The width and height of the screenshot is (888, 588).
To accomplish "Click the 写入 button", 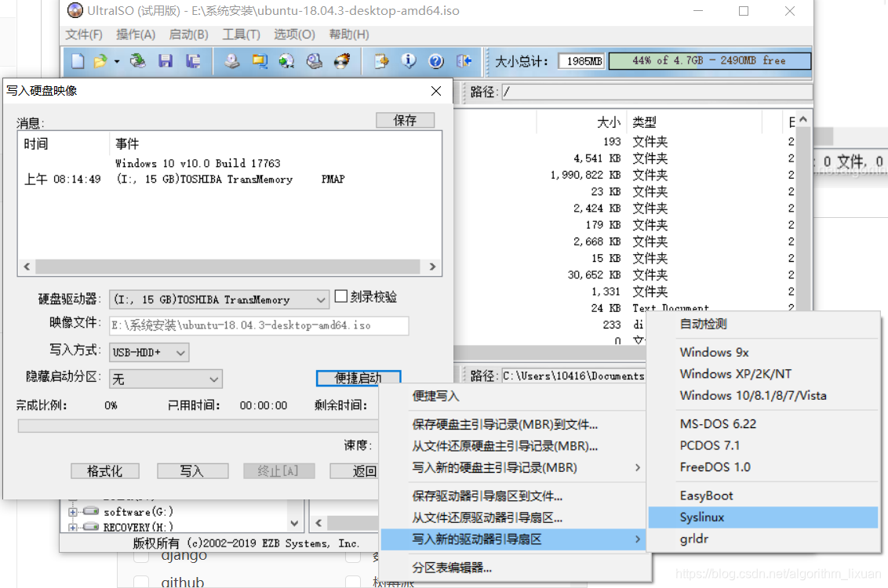I will click(192, 471).
